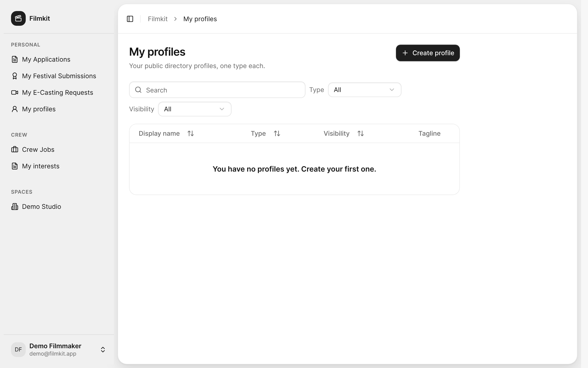The width and height of the screenshot is (588, 368).
Task: Expand the account switcher chevrons
Action: pos(103,350)
